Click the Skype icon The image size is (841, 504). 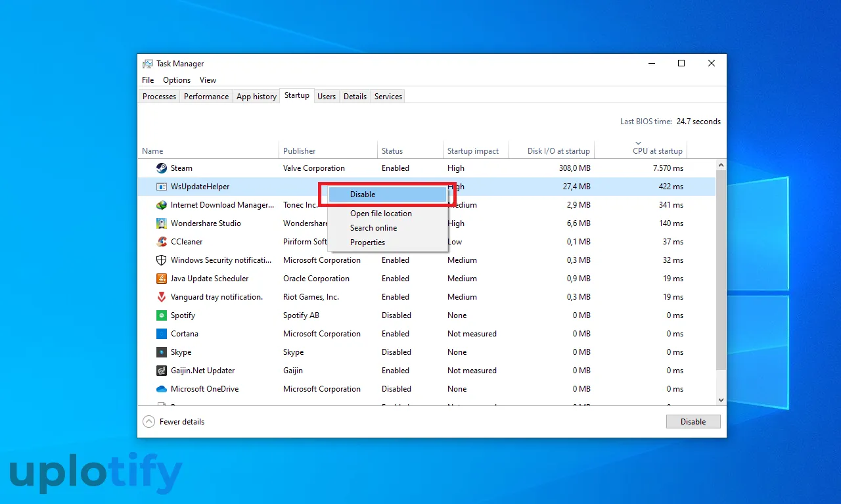(x=162, y=352)
